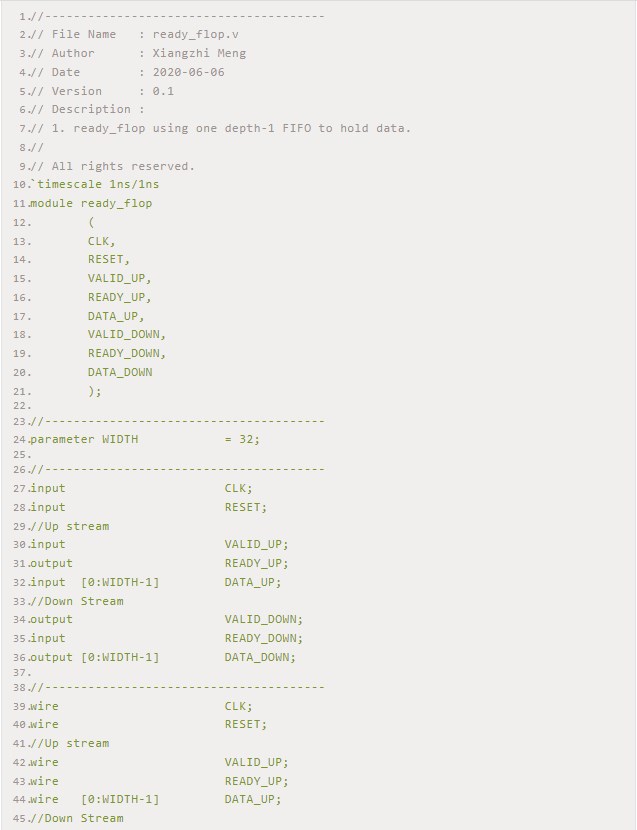Click the closing ");" of the port list
Image resolution: width=637 pixels, height=830 pixels.
(x=95, y=391)
